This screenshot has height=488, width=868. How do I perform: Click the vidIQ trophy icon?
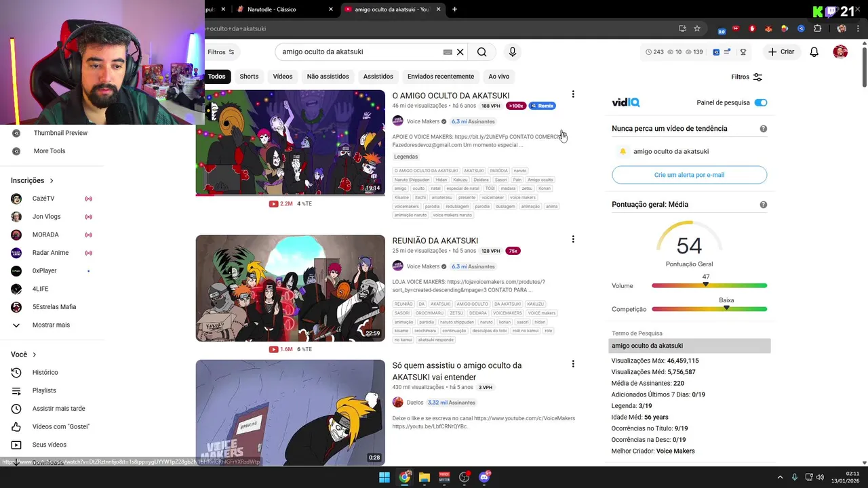[x=743, y=52]
